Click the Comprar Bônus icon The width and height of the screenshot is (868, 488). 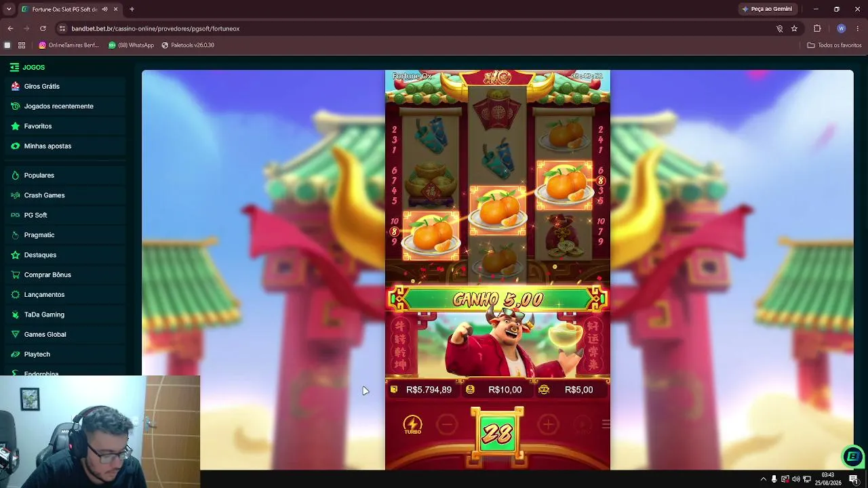coord(15,274)
